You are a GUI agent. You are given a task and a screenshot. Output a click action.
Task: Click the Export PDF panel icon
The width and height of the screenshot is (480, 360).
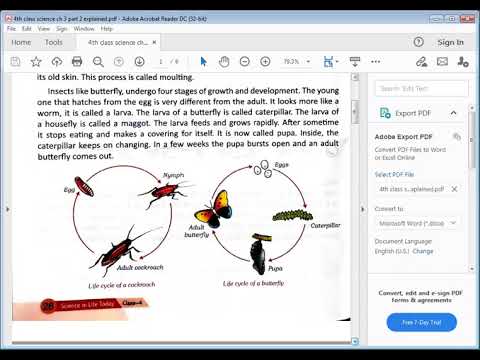[x=385, y=113]
